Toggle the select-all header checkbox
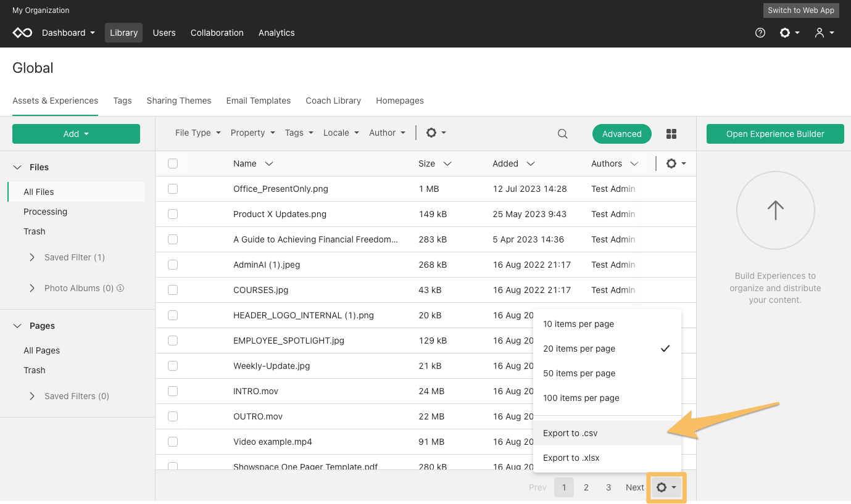This screenshot has height=504, width=851. (x=173, y=163)
